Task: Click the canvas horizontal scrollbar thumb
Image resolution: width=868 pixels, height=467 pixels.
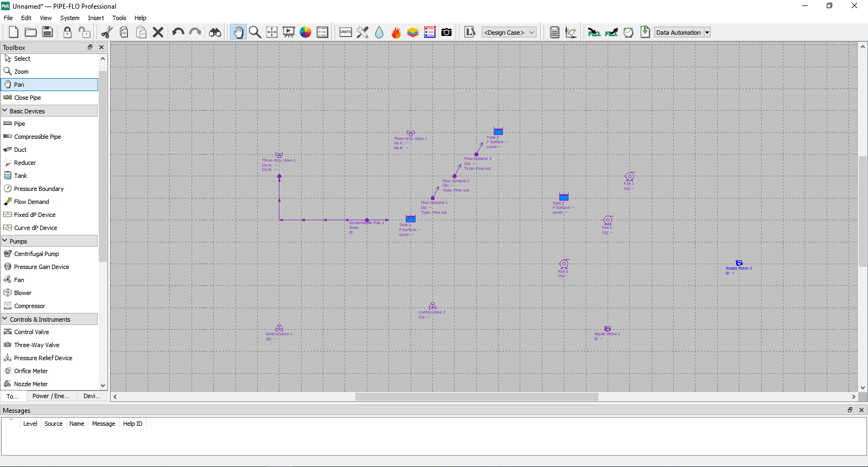Action: pos(476,396)
